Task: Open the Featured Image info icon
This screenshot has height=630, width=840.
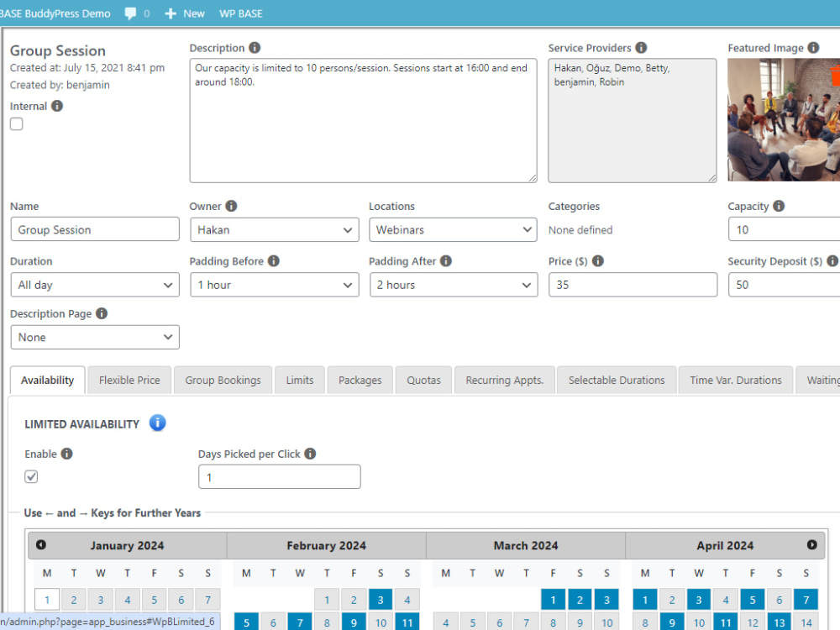Action: coord(813,48)
